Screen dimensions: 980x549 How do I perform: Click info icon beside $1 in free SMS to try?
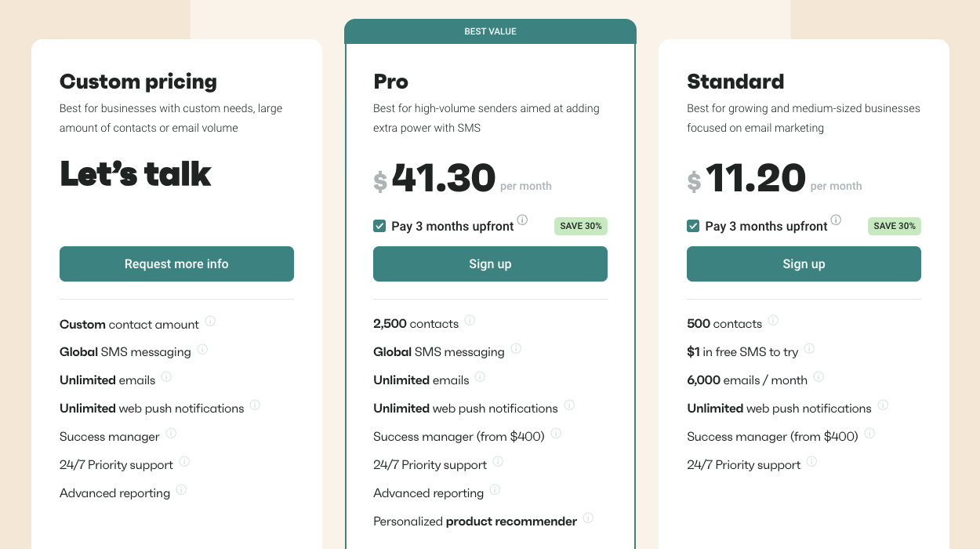pyautogui.click(x=809, y=348)
